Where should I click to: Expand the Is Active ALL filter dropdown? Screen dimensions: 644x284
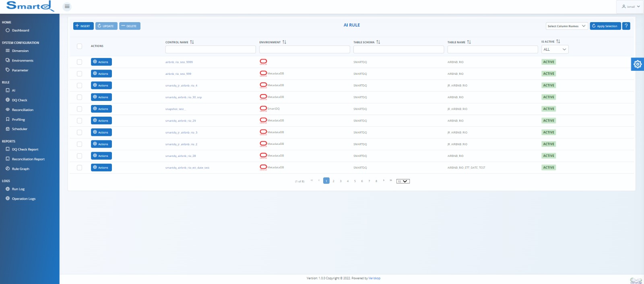pos(555,49)
